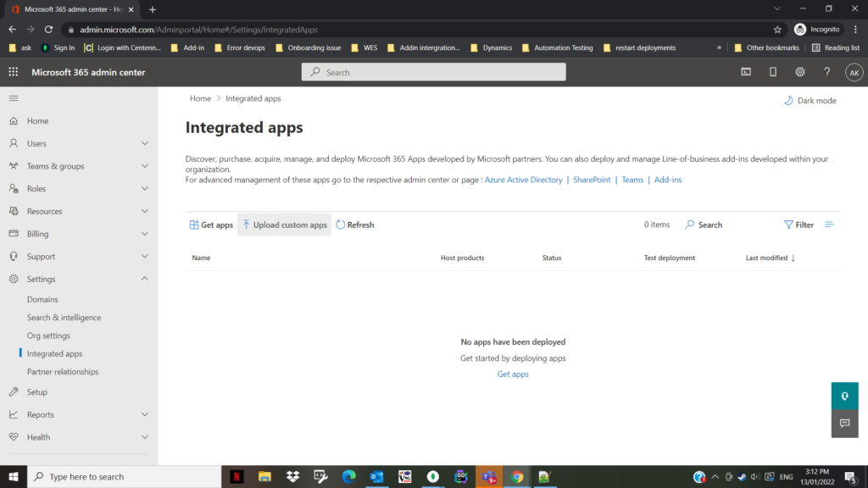The image size is (868, 488).
Task: Open Netflix from the taskbar
Action: tap(237, 476)
